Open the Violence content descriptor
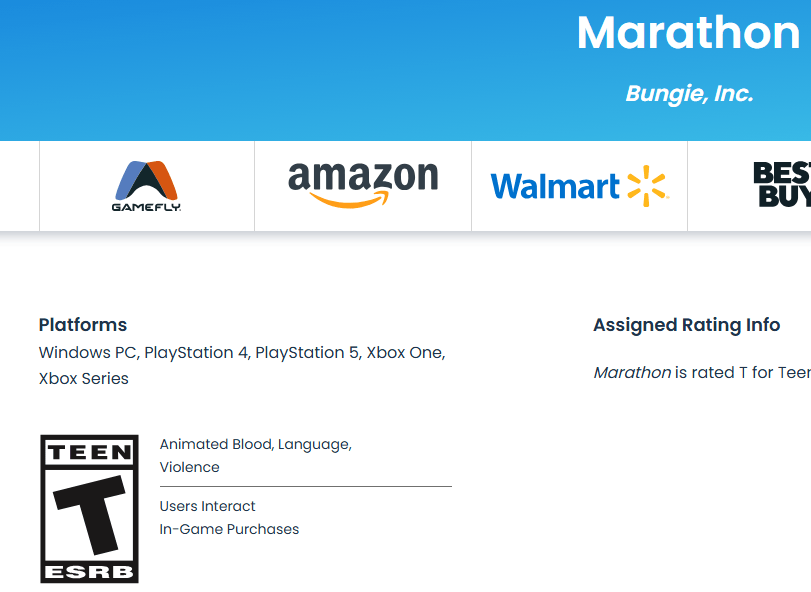 coord(190,467)
